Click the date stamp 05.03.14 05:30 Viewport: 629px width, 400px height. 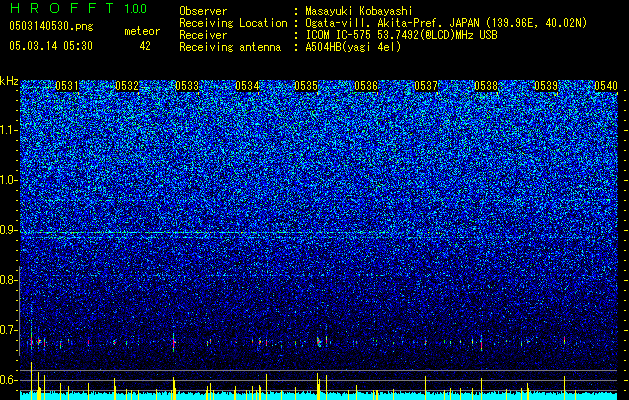click(x=51, y=46)
